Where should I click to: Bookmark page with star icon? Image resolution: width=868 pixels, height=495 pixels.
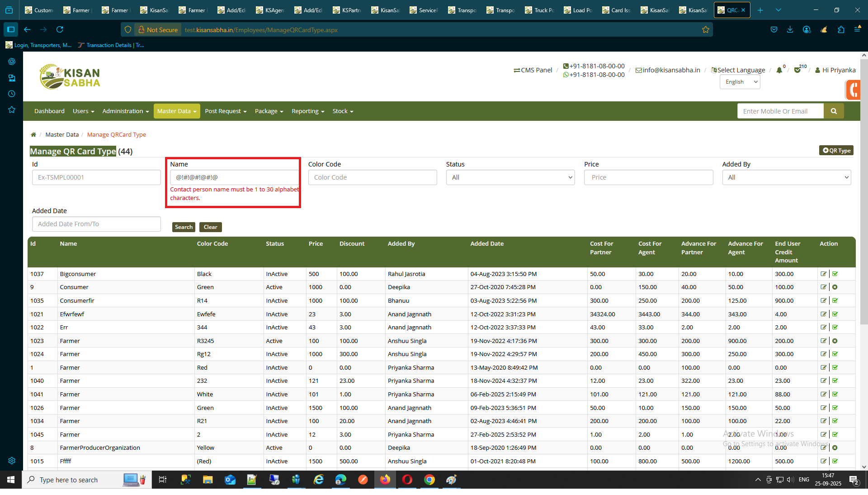[x=705, y=30]
